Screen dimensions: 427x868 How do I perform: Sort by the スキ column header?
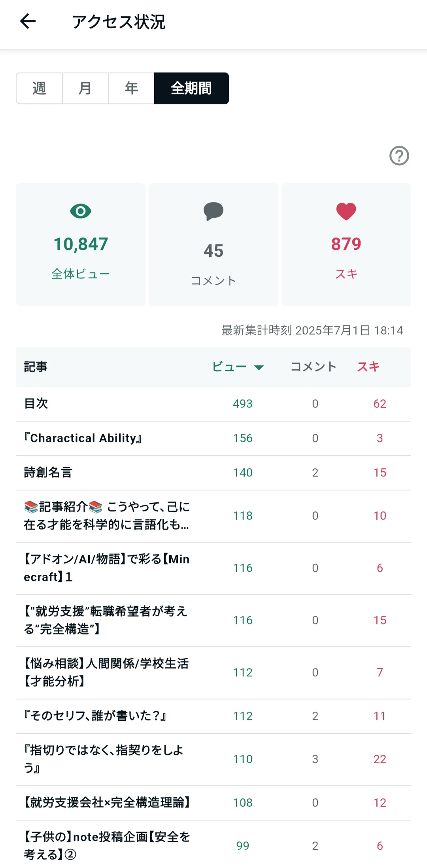tap(368, 367)
